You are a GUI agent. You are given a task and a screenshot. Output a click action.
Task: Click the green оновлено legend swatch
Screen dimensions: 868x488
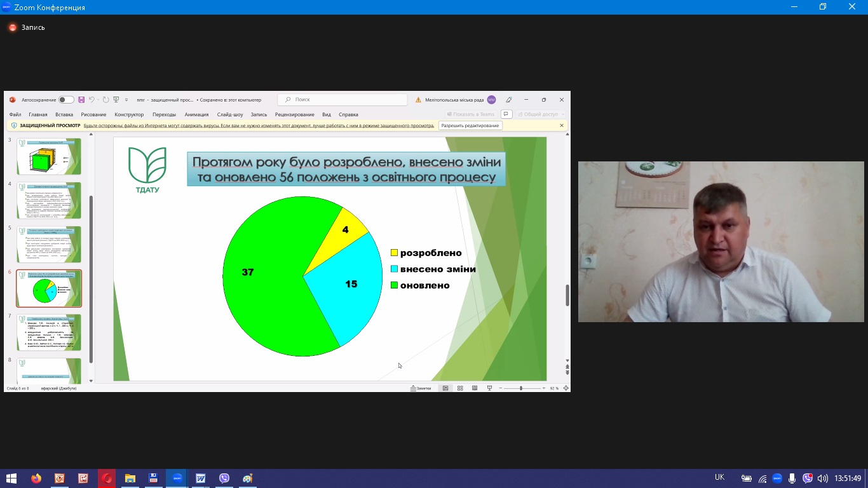click(394, 285)
